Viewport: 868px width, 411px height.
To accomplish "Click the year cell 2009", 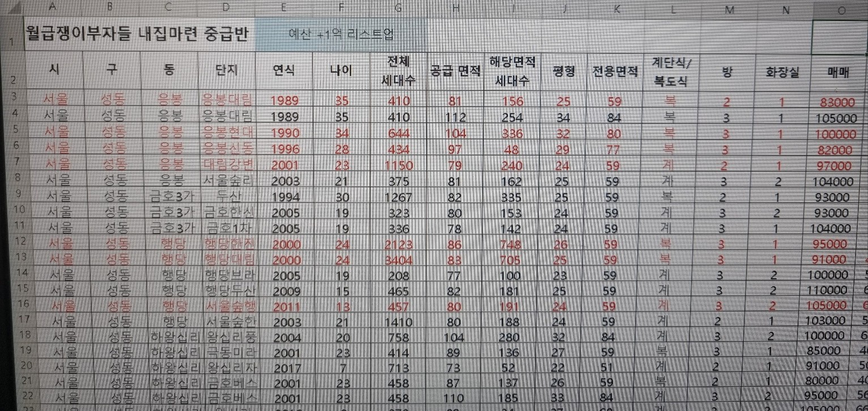I will click(x=287, y=292).
